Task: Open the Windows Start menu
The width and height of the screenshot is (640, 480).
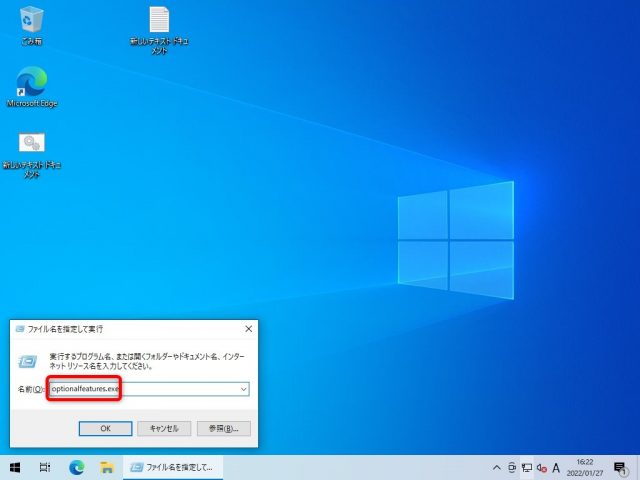Action: click(16, 467)
